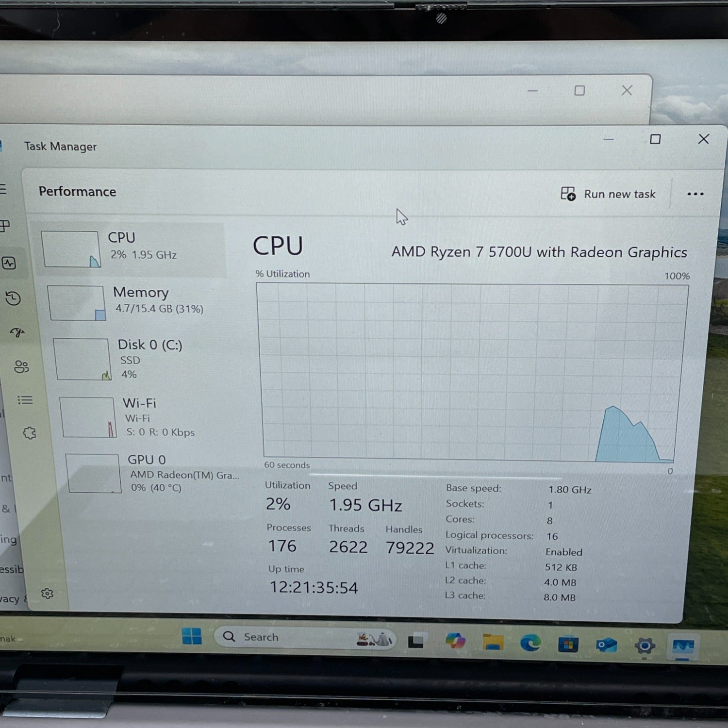Viewport: 728px width, 728px height.
Task: Open the Services puzzle icon
Action: click(30, 433)
